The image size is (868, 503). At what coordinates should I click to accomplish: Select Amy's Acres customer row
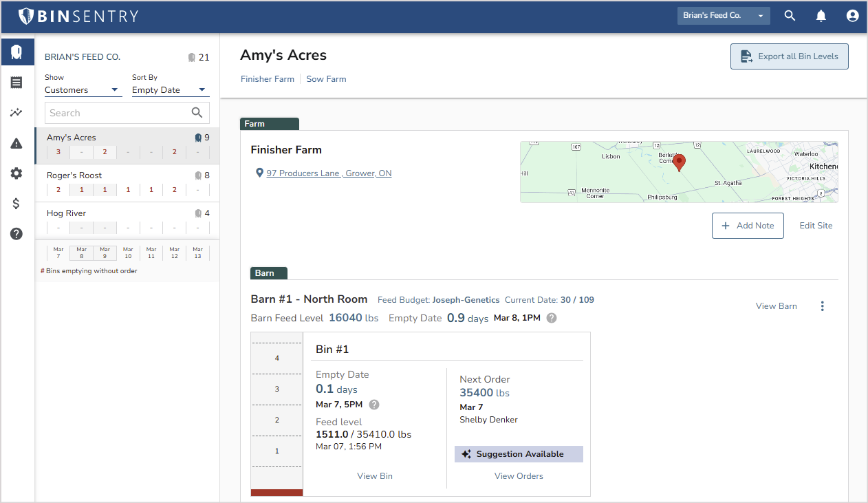click(x=127, y=145)
